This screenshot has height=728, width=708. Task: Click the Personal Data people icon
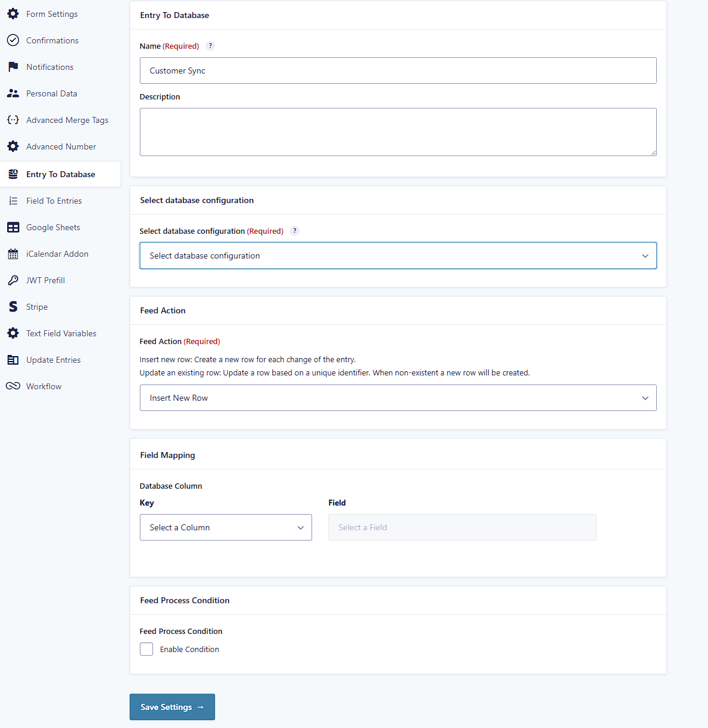tap(13, 93)
